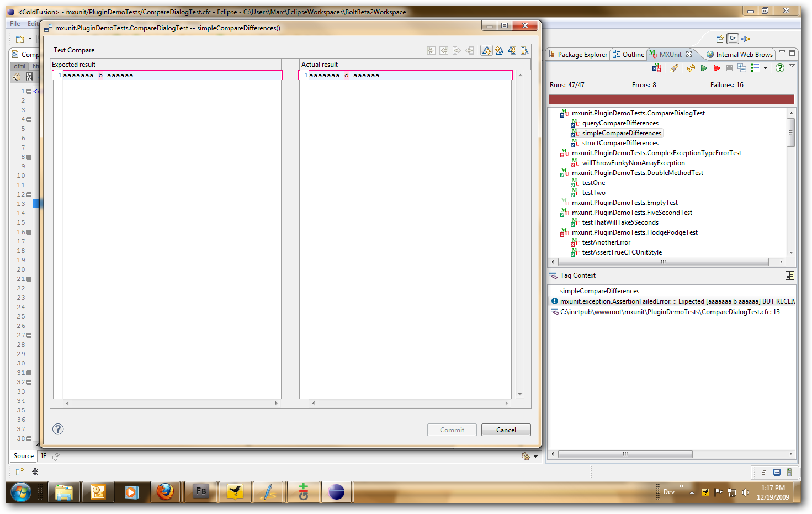
Task: Click the plug icon beside CF perspective
Action: 746,39
